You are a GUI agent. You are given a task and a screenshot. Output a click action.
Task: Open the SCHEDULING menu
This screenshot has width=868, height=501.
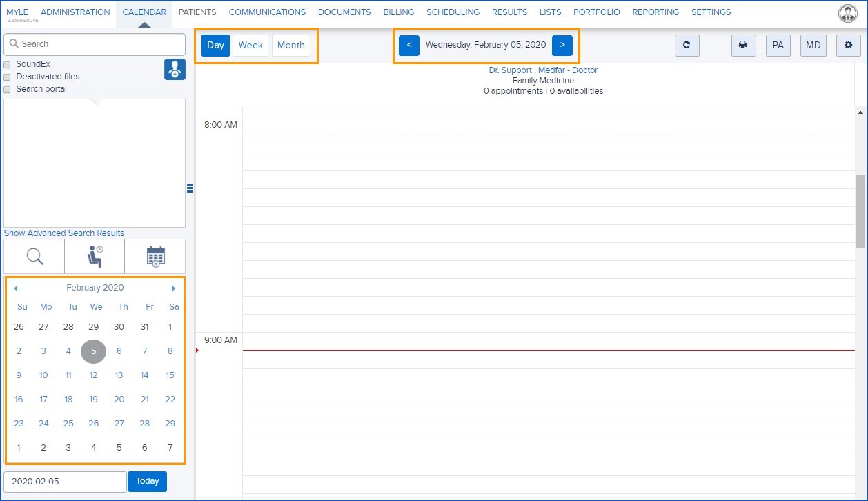[453, 12]
